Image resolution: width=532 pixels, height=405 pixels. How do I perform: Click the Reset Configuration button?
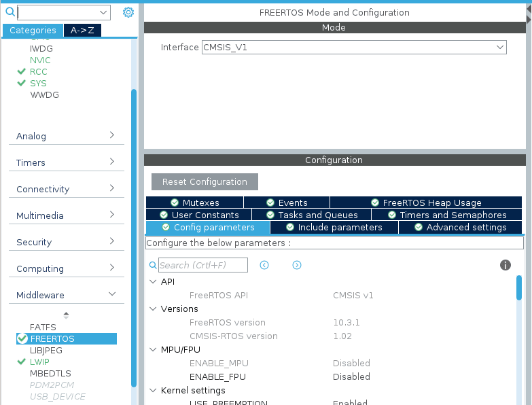(x=205, y=182)
